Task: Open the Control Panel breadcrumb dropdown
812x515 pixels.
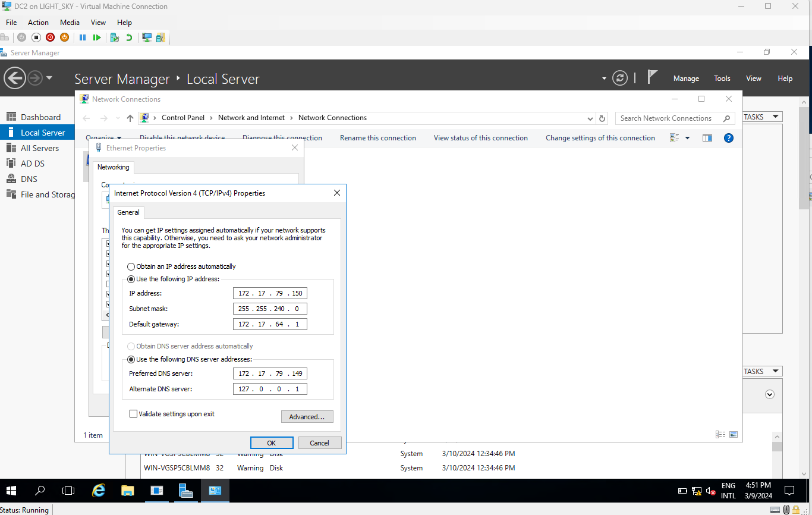Action: [212, 118]
